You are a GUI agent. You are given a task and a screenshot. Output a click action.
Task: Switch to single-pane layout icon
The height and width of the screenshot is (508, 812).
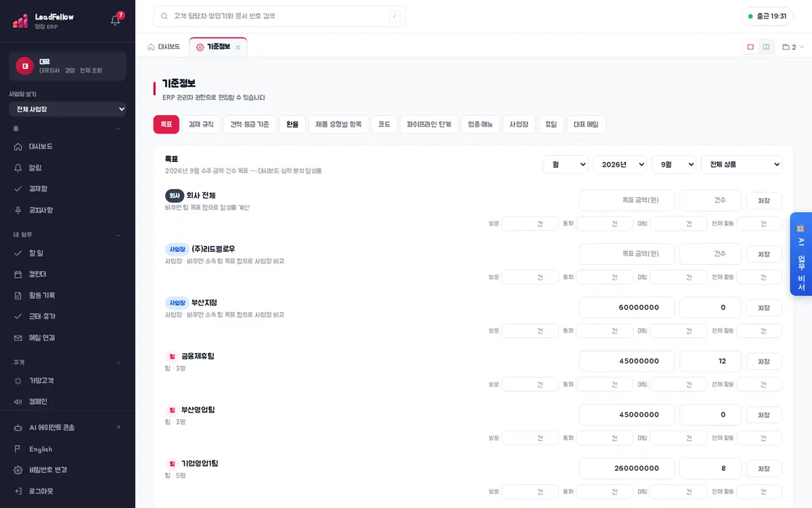click(x=750, y=47)
